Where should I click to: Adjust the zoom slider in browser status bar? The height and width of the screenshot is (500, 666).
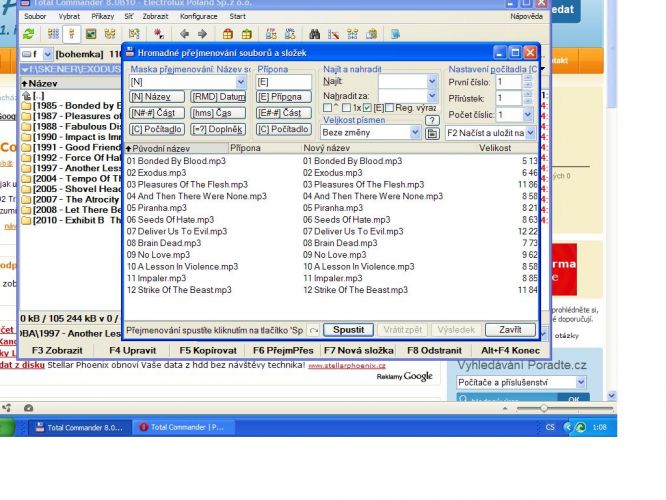544,408
